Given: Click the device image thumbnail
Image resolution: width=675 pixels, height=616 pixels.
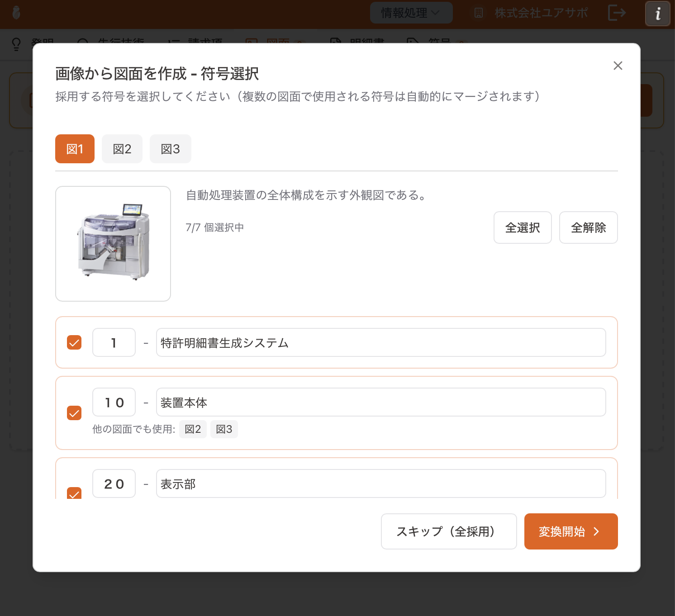Looking at the screenshot, I should [113, 244].
